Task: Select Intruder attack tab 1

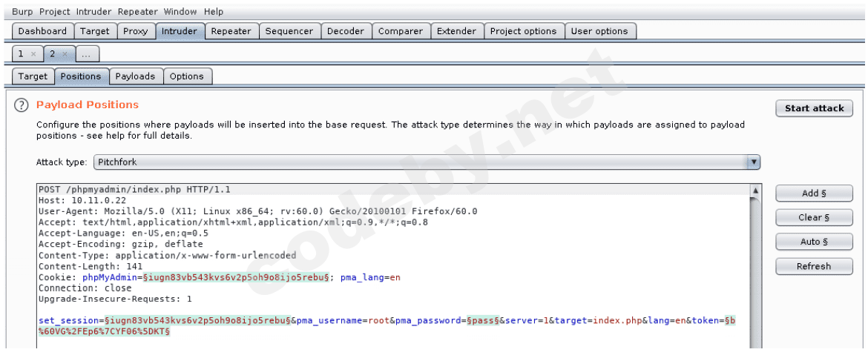Action: (22, 53)
